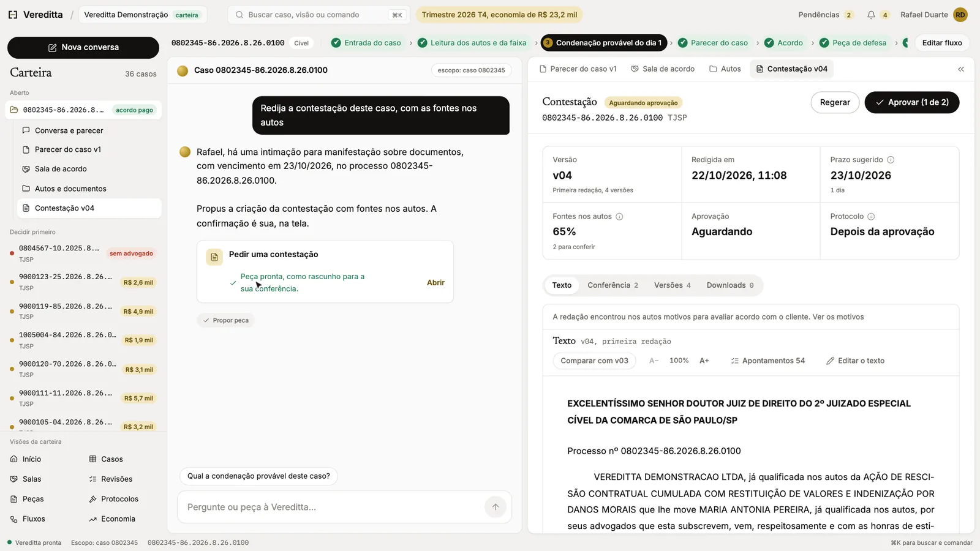This screenshot has width=980, height=551.
Task: Switch to the Conferência sub-tab
Action: coord(612,285)
